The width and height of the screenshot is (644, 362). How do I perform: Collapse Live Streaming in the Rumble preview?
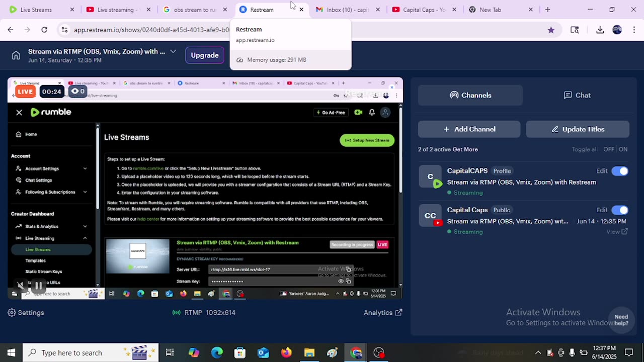85,238
